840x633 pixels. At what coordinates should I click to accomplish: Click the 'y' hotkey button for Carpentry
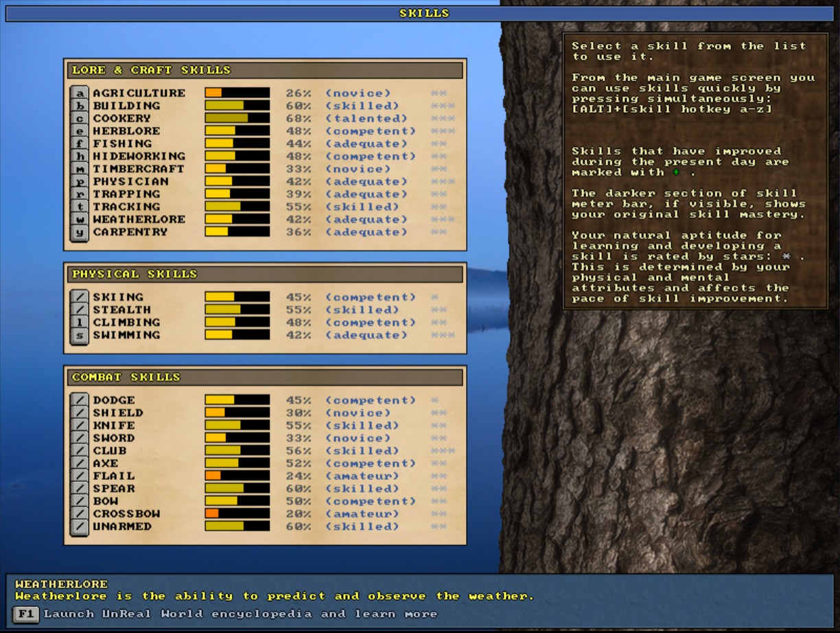[x=80, y=232]
